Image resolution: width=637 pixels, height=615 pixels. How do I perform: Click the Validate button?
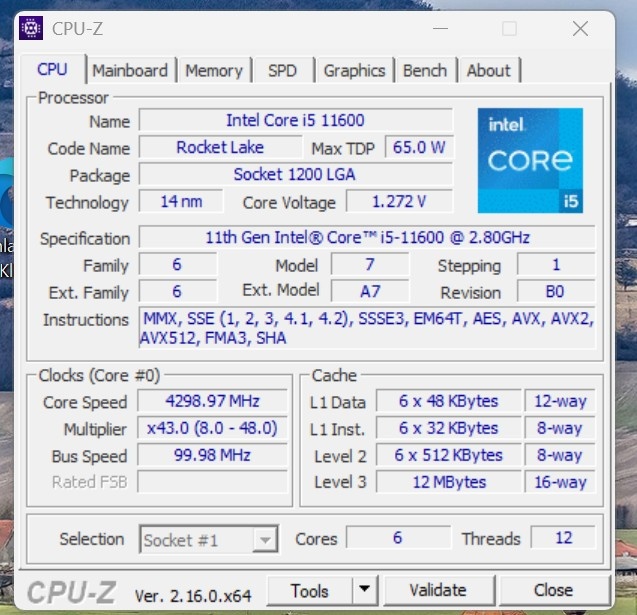tap(438, 590)
